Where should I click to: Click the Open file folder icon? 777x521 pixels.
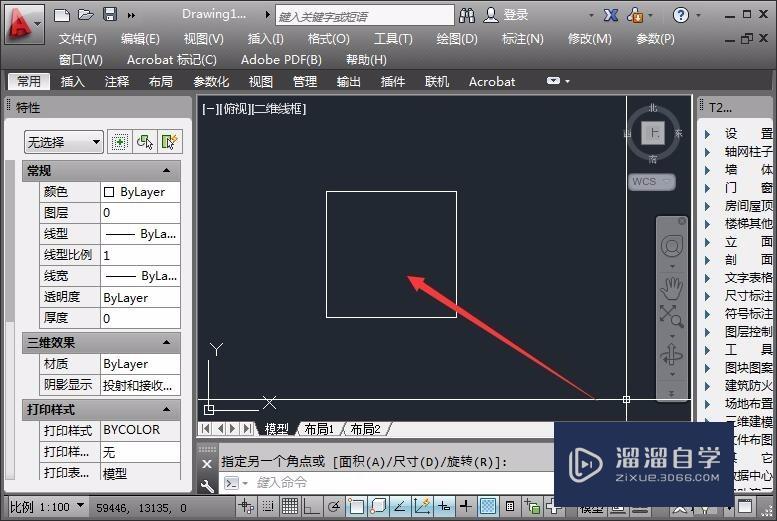[85, 14]
